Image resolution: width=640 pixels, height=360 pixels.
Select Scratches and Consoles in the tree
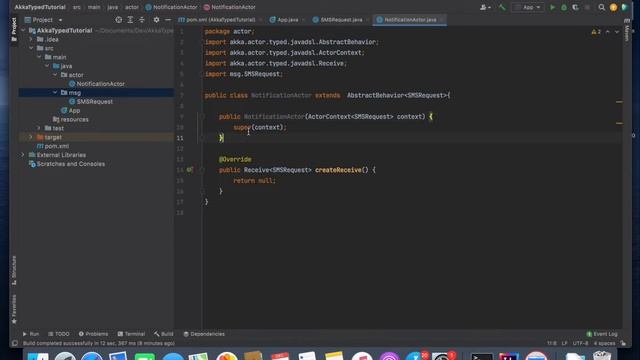coord(67,164)
